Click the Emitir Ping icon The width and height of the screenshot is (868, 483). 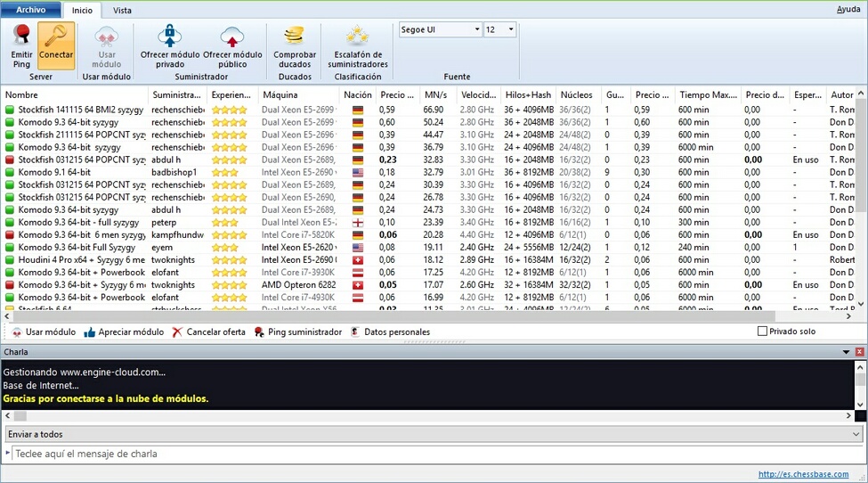click(21, 37)
